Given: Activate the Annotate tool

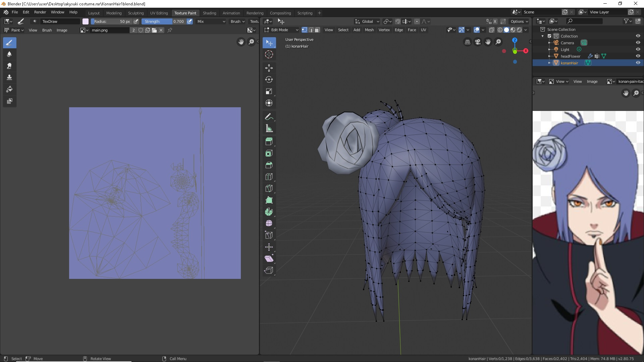Looking at the screenshot, I should (269, 117).
